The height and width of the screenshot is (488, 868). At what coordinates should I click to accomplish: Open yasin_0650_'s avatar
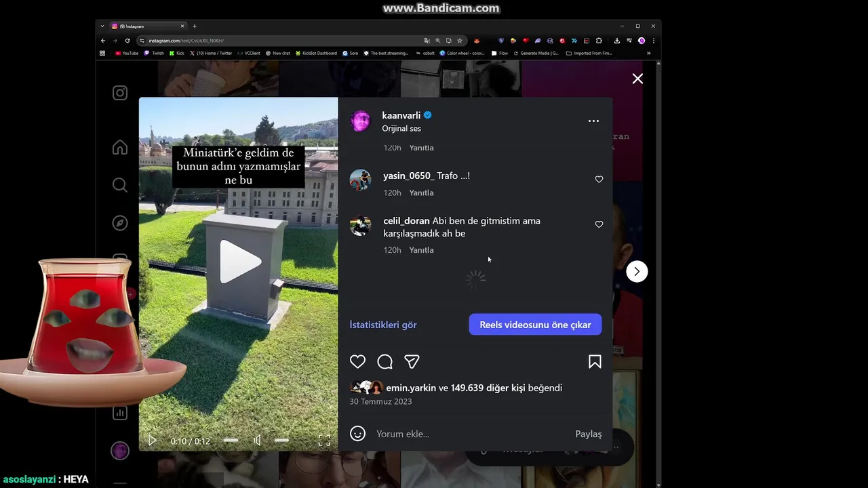(x=360, y=180)
